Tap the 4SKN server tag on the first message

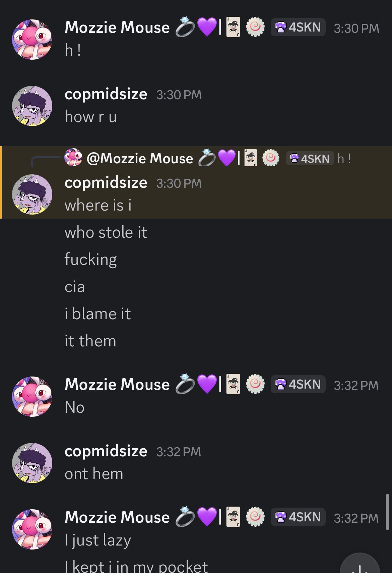(298, 27)
